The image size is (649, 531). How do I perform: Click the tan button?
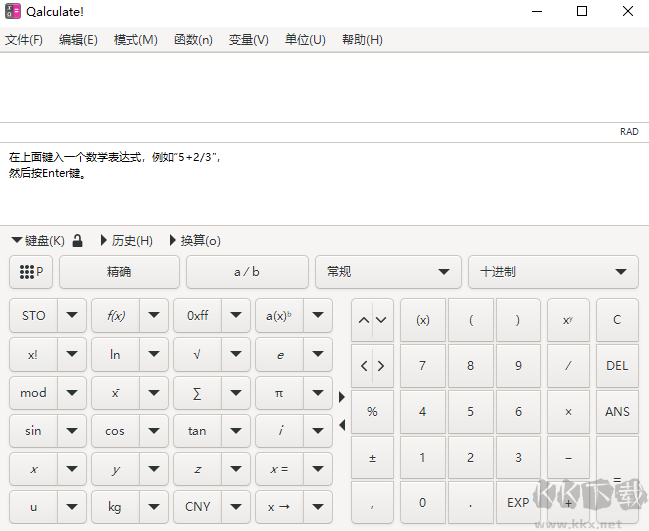click(x=197, y=431)
